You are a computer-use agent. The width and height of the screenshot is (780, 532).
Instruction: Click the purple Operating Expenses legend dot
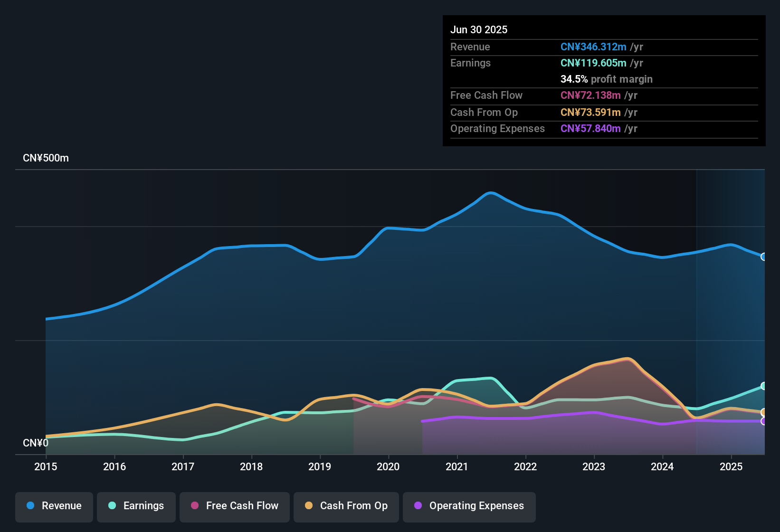coord(418,506)
